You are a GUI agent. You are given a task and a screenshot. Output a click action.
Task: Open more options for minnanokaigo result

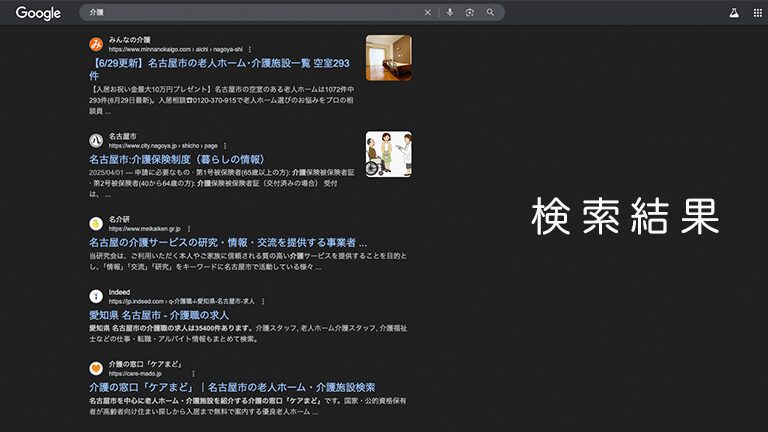pyautogui.click(x=250, y=49)
